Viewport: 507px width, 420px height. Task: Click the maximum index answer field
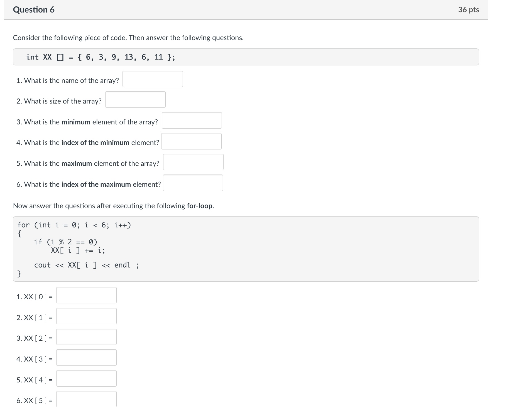click(x=193, y=183)
